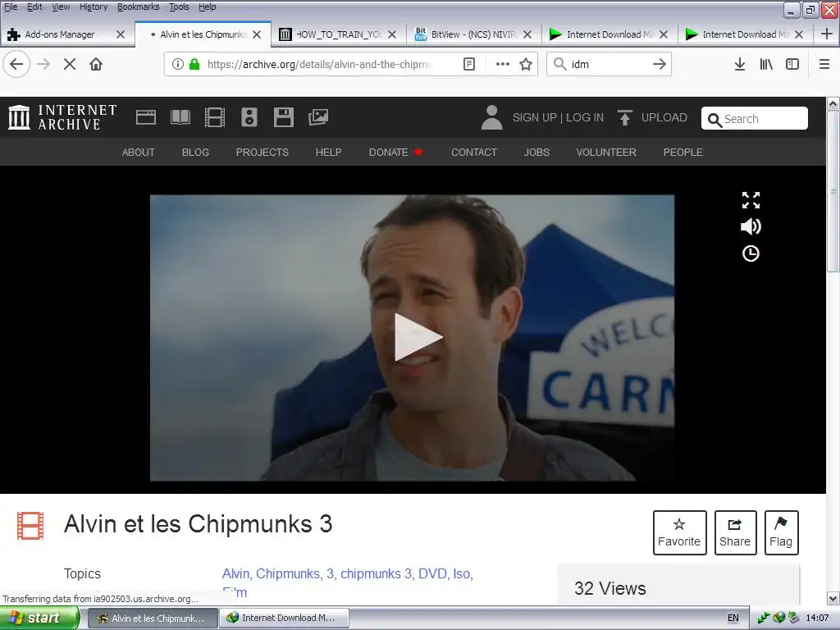Mute the video with speaker icon
The image size is (840, 630).
pos(751,226)
